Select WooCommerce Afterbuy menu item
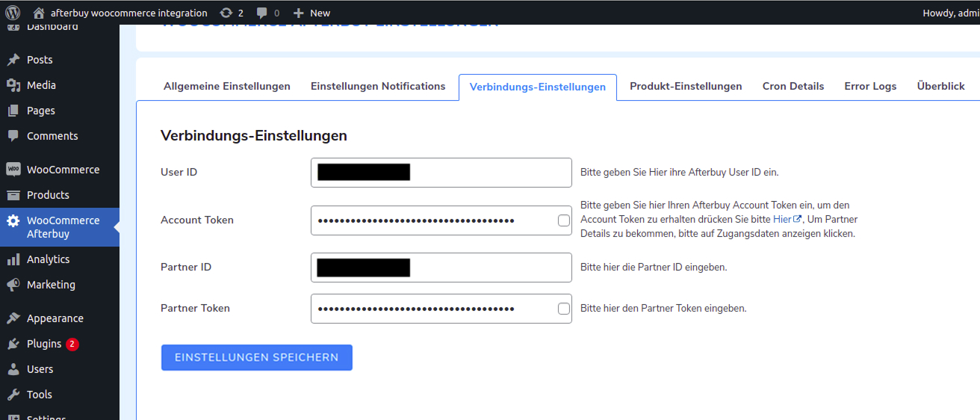 click(60, 227)
